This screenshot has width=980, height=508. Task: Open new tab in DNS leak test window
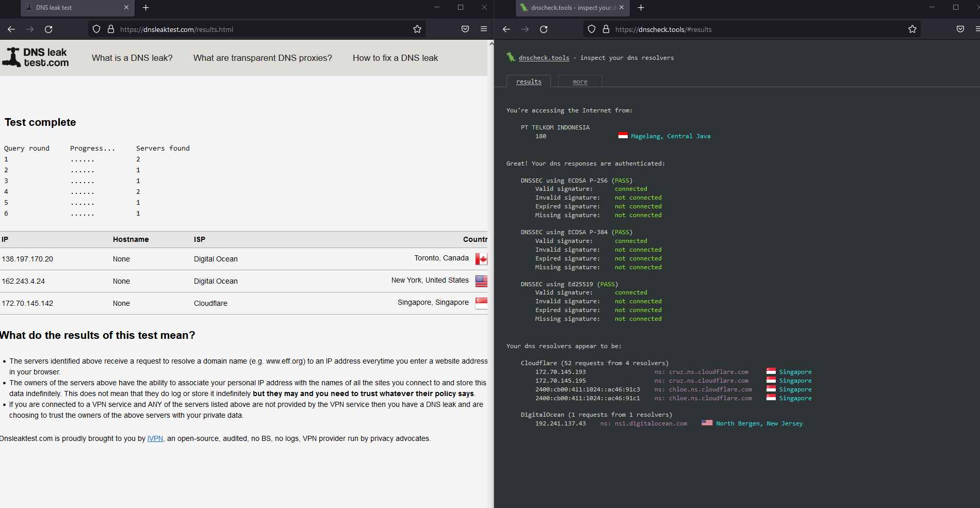point(146,8)
